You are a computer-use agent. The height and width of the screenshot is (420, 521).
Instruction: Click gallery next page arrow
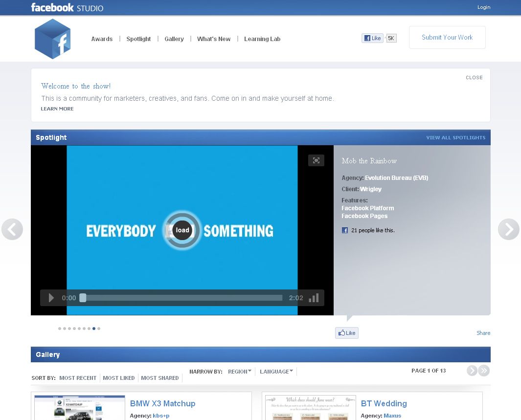[x=472, y=371]
